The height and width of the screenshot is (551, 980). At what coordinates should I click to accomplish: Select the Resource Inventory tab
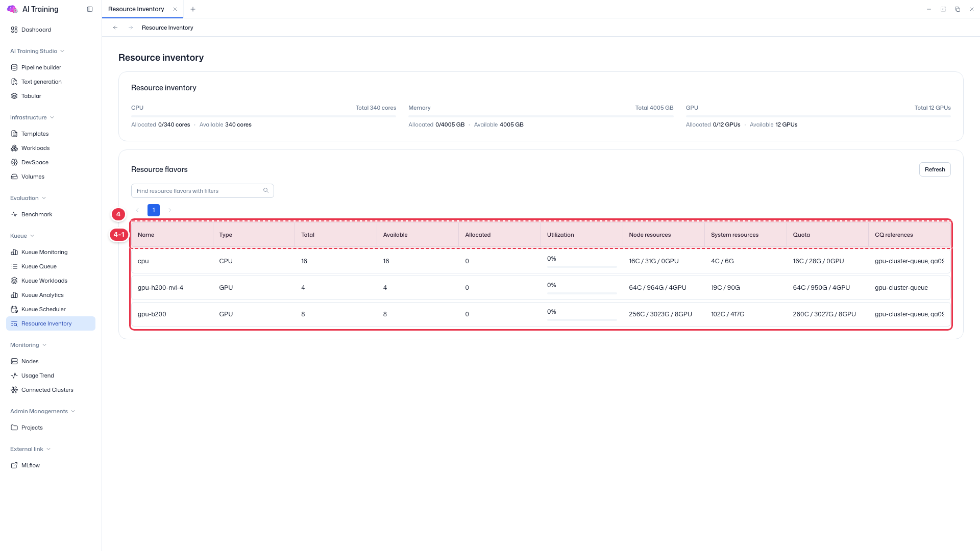[x=136, y=9]
